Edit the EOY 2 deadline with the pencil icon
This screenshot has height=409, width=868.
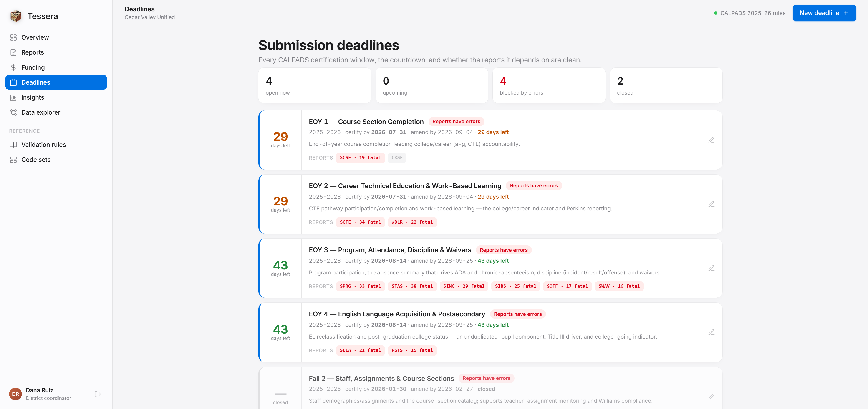(x=711, y=204)
